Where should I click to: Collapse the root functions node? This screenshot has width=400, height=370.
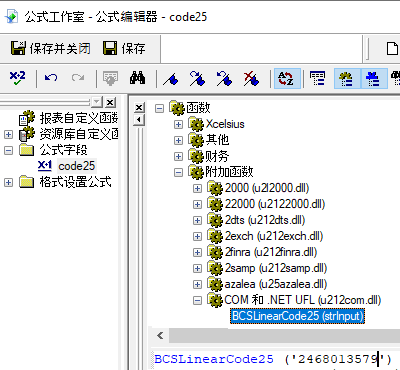[160, 108]
